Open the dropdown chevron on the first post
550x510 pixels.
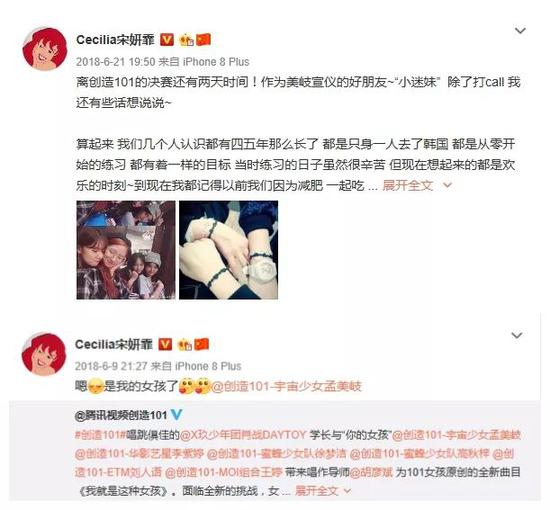(520, 31)
